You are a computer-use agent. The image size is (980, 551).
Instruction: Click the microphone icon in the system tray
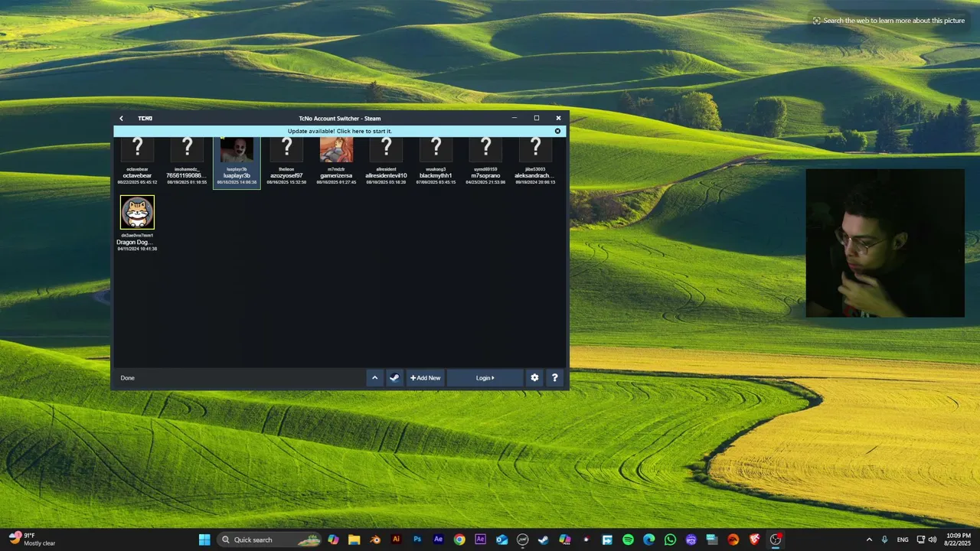click(x=885, y=540)
